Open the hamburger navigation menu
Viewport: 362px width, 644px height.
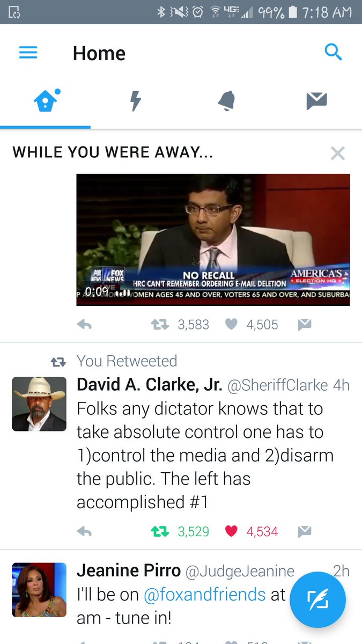pos(28,53)
